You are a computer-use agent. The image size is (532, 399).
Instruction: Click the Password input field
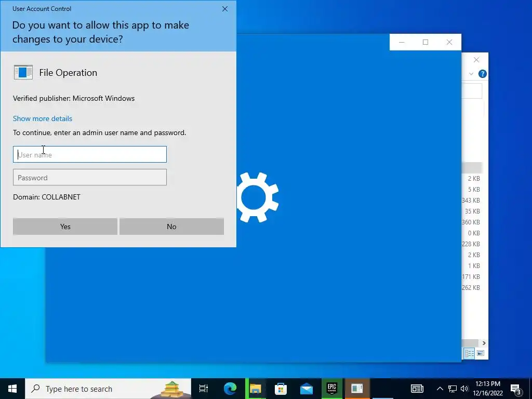point(89,178)
